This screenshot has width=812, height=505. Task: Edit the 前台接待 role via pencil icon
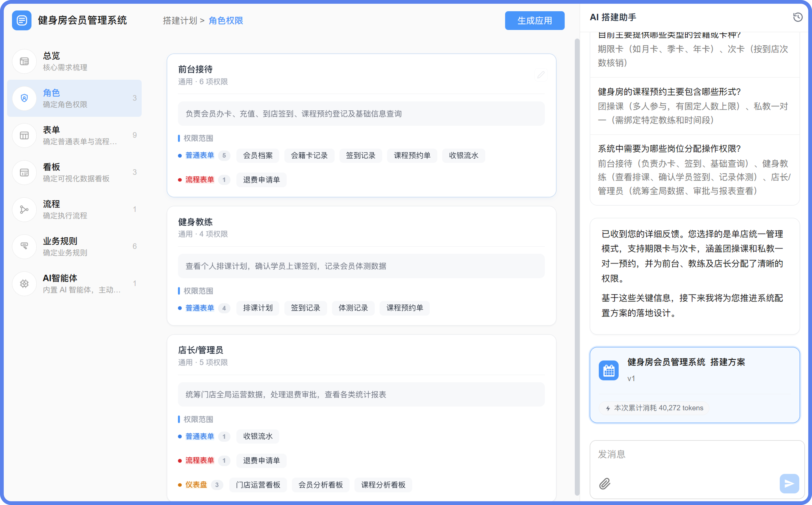click(x=541, y=75)
